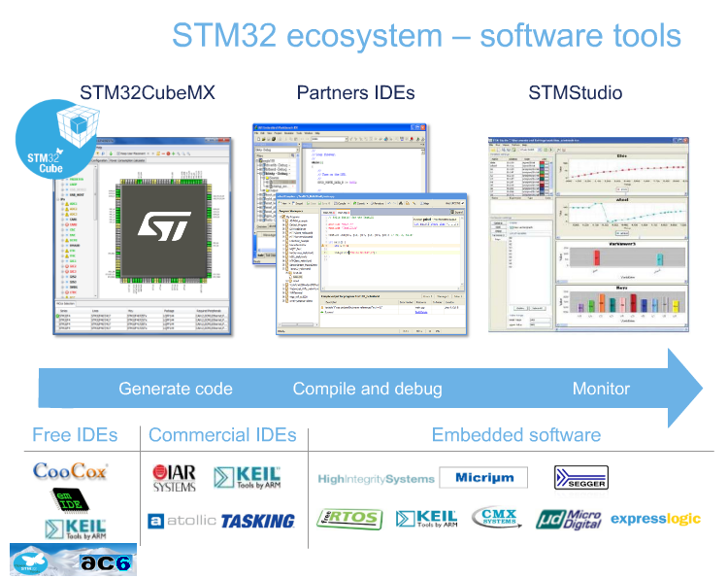Image resolution: width=728 pixels, height=578 pixels.
Task: Click the CMX Systems logo
Action: (496, 517)
